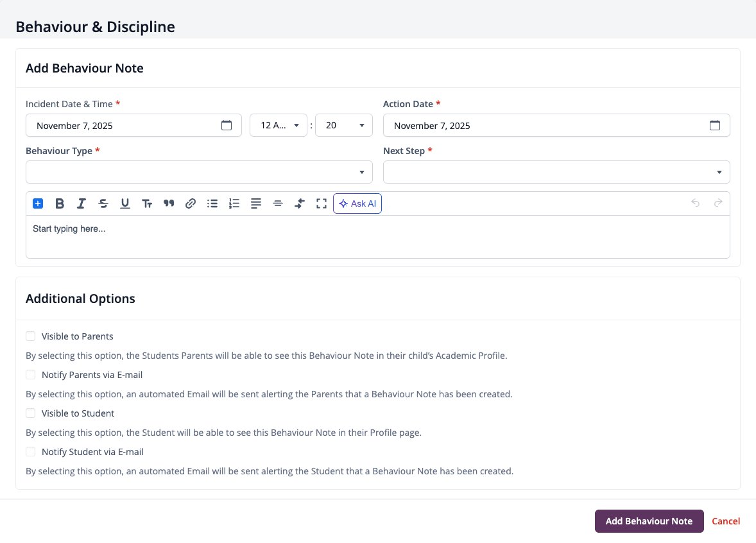Insert a hyperlink via link icon
The image size is (756, 543).
tap(191, 203)
